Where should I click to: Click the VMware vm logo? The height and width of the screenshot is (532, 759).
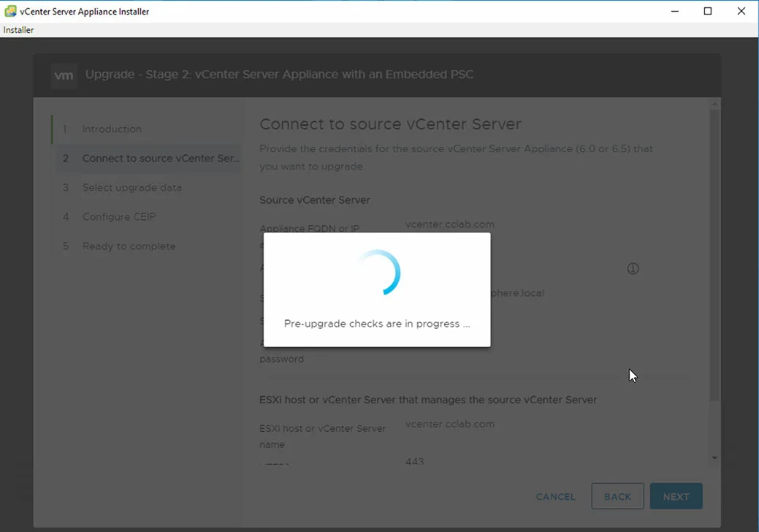64,75
